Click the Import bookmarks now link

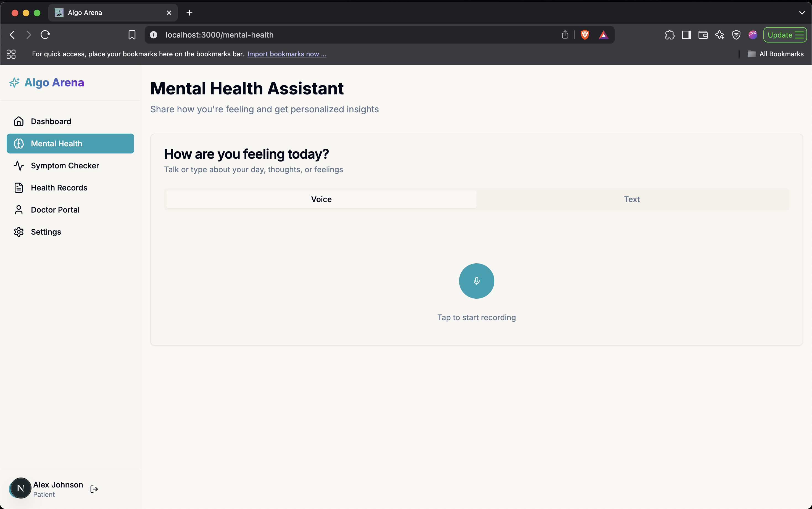pyautogui.click(x=286, y=54)
